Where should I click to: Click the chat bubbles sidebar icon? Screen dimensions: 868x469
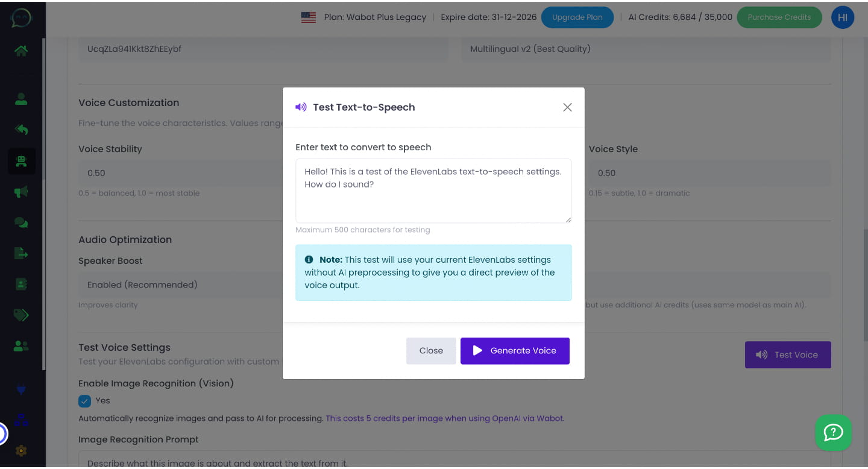[21, 222]
